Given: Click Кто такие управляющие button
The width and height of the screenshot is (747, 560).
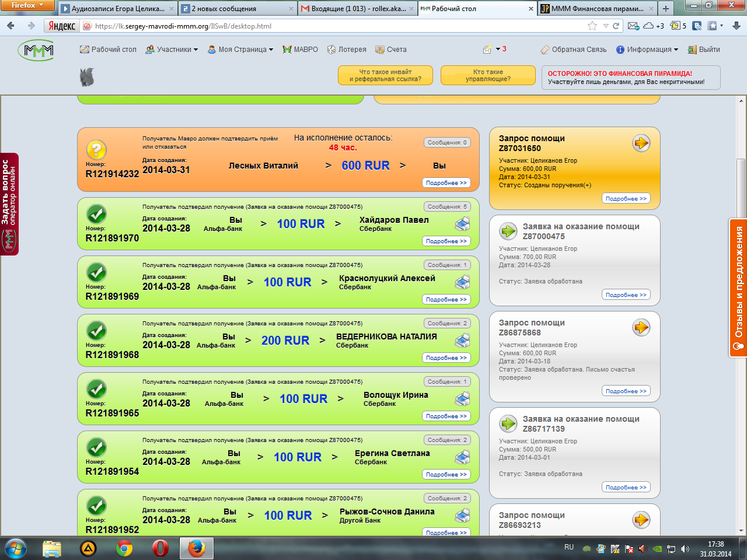Looking at the screenshot, I should coord(488,75).
